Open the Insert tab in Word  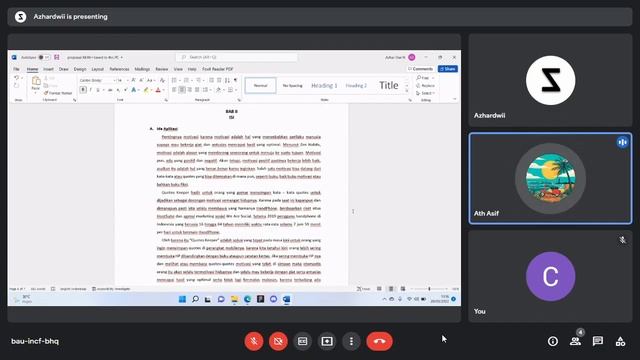(48, 69)
